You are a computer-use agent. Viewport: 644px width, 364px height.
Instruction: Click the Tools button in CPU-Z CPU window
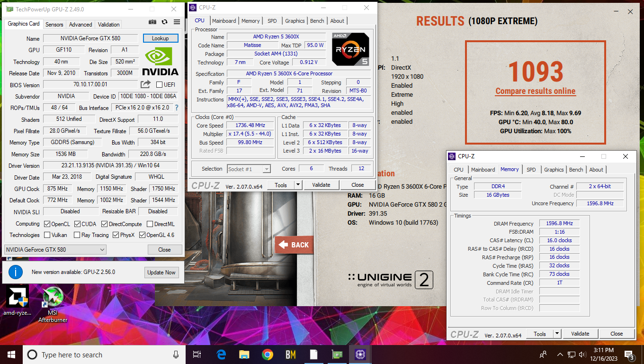(x=281, y=185)
